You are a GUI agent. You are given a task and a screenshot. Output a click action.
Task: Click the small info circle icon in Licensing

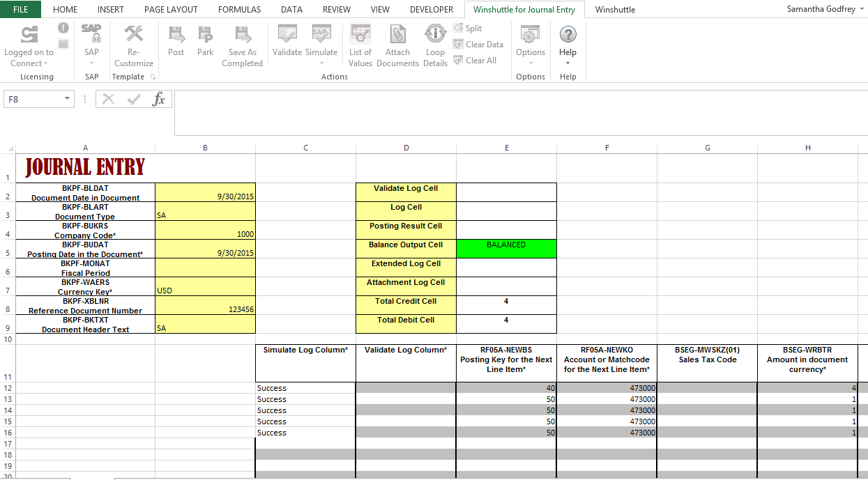coord(63,28)
